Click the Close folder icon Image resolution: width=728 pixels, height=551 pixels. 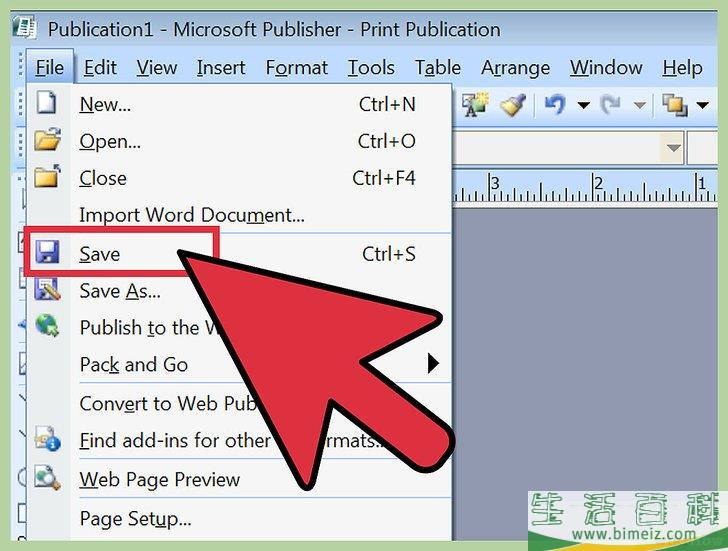48,176
